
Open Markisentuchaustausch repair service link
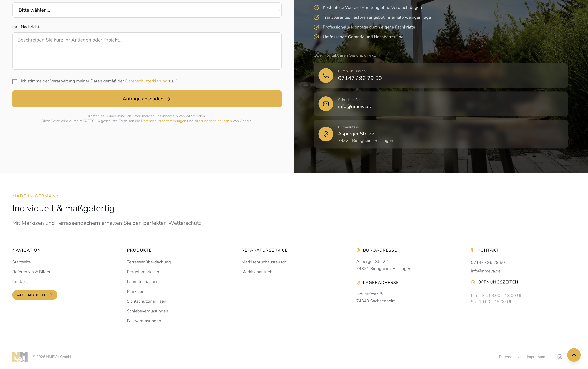point(264,262)
